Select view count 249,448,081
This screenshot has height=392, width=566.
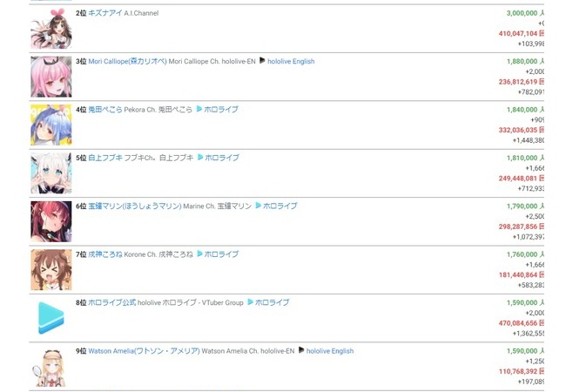[x=518, y=179]
